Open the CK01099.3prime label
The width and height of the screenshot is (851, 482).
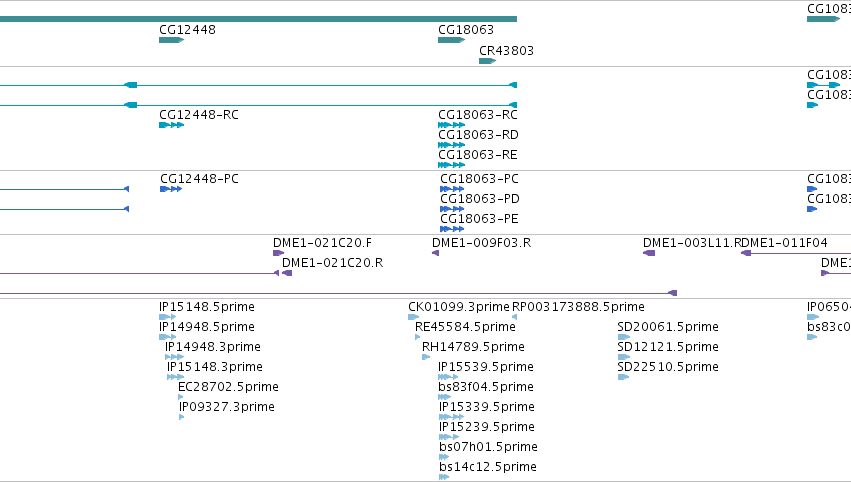[459, 307]
